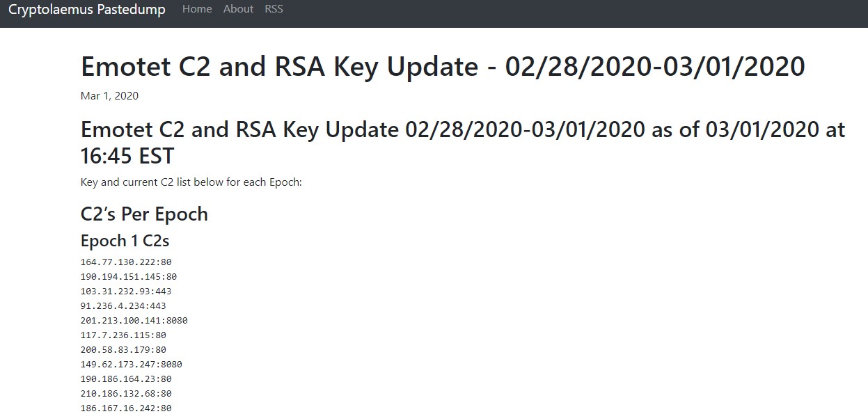Click the 200.58.83.179:80 entry
Image resolution: width=868 pixels, height=414 pixels.
[123, 350]
